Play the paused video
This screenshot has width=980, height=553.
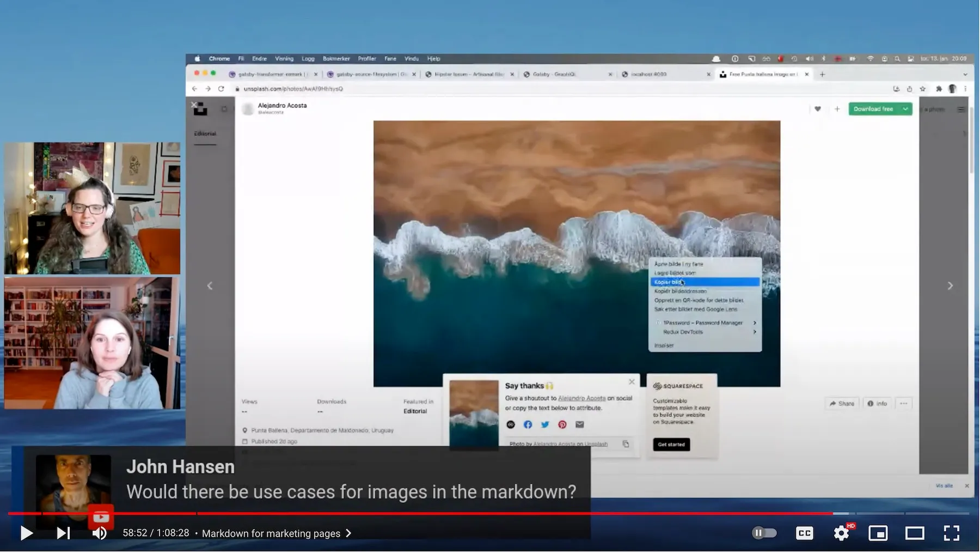(x=26, y=533)
